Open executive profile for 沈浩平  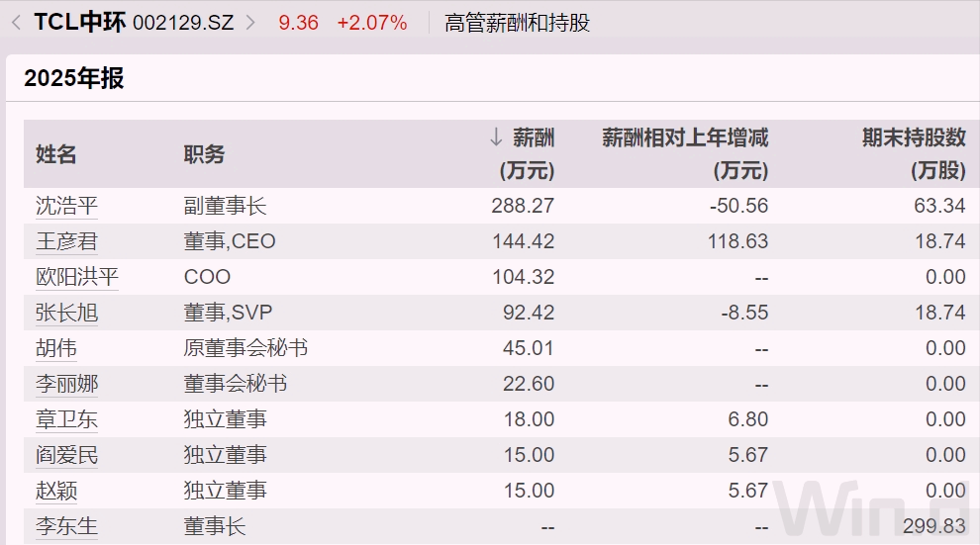point(67,206)
